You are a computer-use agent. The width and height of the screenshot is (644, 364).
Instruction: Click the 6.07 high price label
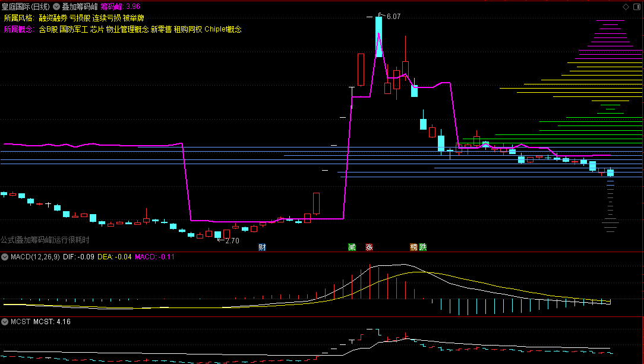[x=393, y=17]
